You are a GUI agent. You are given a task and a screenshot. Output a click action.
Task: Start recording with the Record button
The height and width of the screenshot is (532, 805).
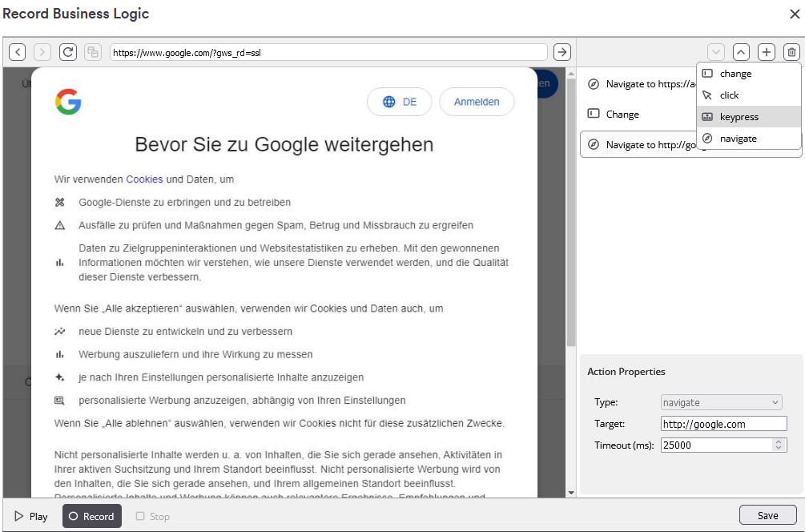click(92, 516)
